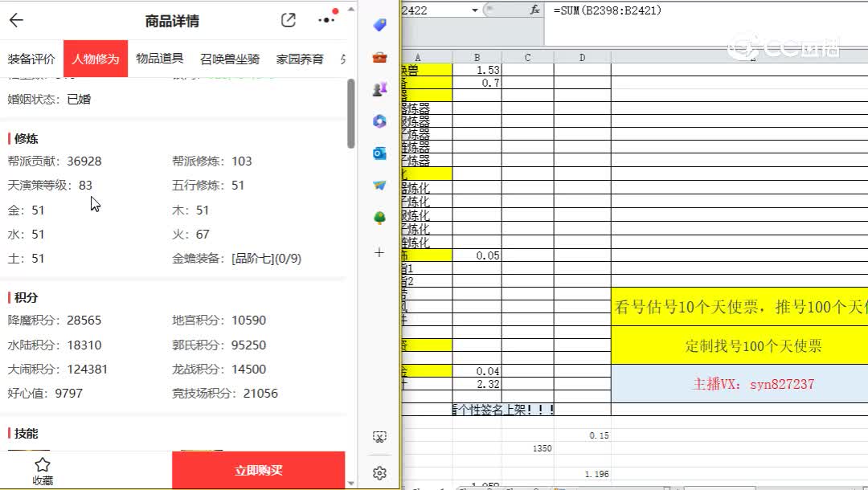Click the cell showing 1.196
The width and height of the screenshot is (868, 490).
tap(583, 475)
